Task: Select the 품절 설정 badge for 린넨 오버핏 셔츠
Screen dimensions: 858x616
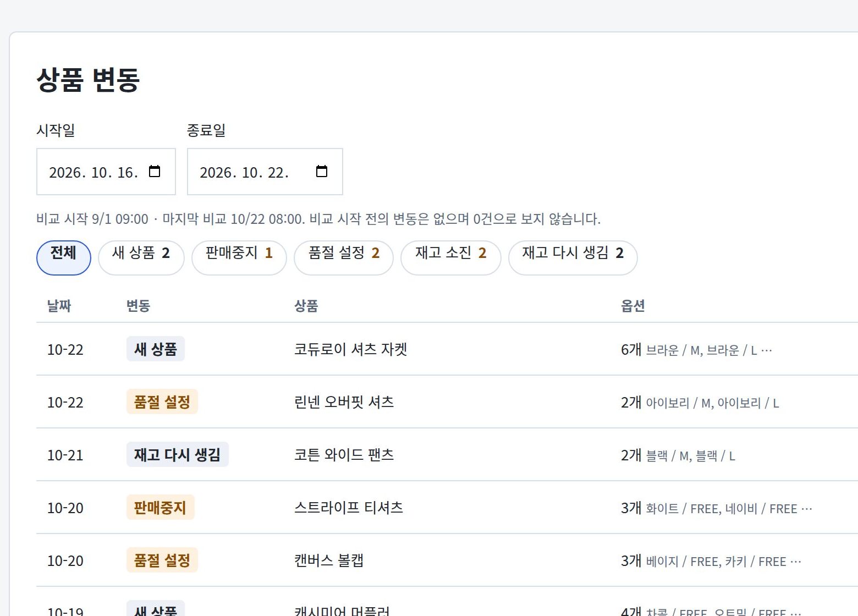Action: coord(162,402)
